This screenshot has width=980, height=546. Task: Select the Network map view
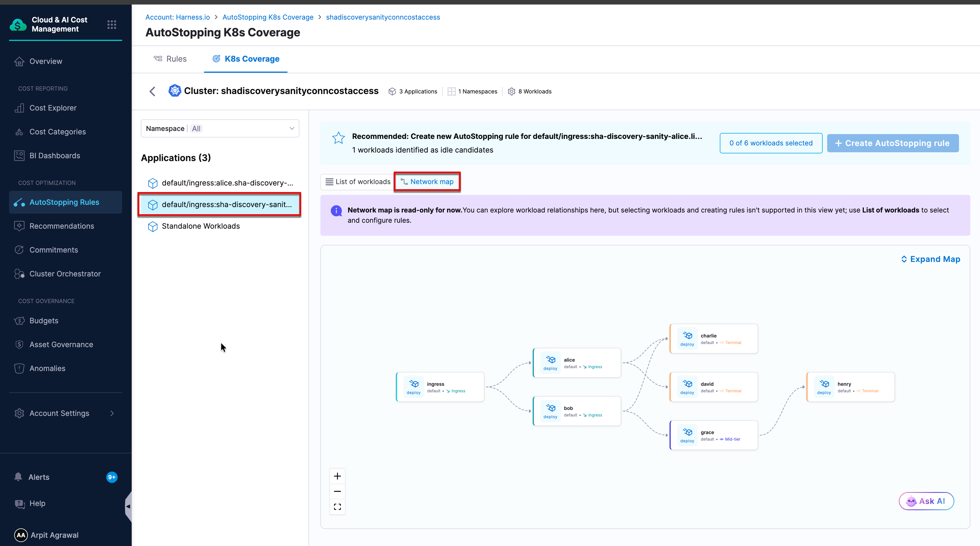427,182
